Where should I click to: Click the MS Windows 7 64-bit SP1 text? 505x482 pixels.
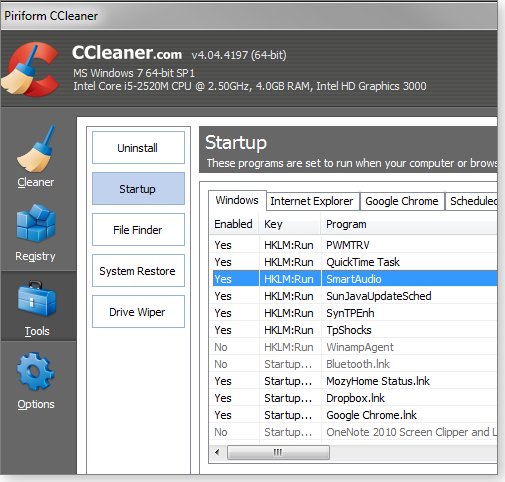(134, 73)
